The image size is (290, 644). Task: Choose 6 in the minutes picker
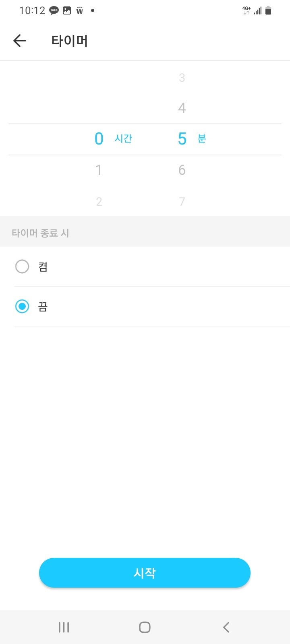click(182, 170)
